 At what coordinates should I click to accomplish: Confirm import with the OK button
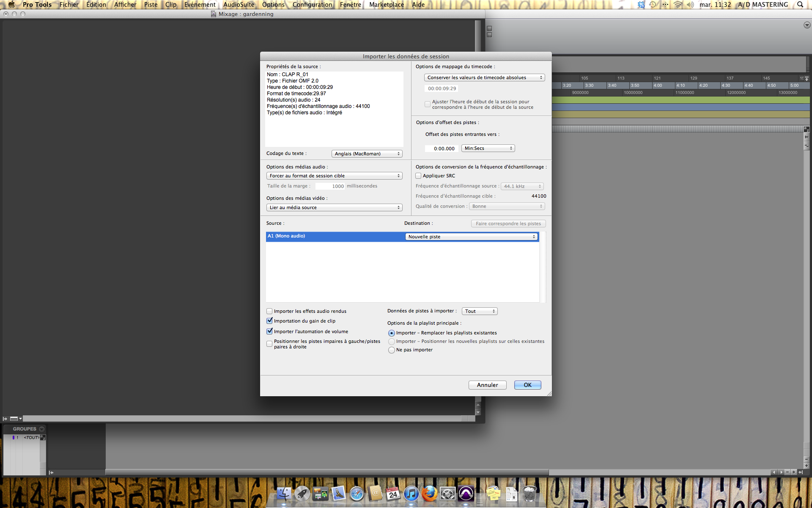[x=527, y=385]
